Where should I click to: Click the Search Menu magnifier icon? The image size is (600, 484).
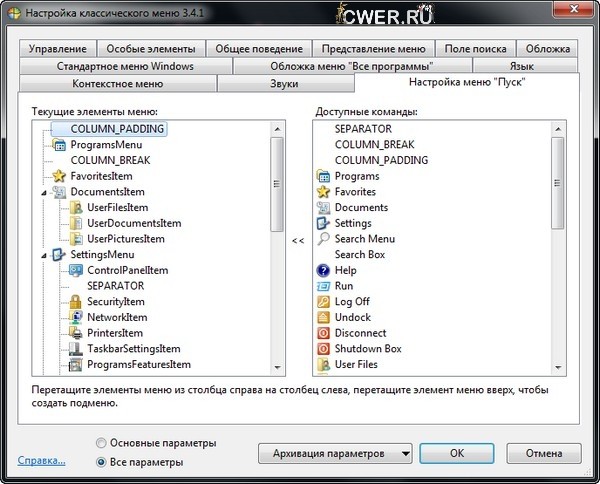click(x=323, y=239)
